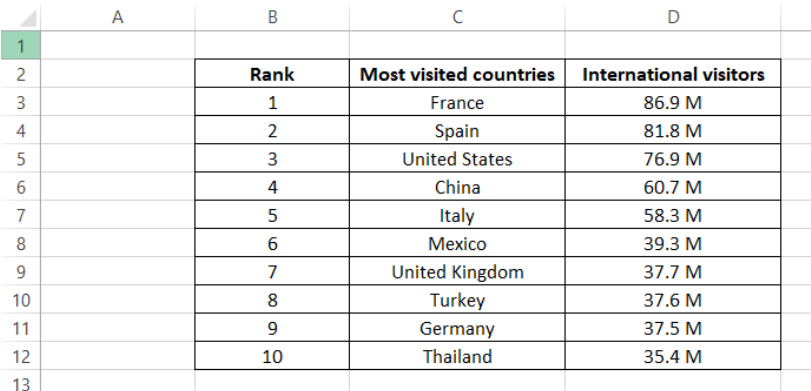The width and height of the screenshot is (811, 391).
Task: Select the United States cell
Action: (457, 158)
